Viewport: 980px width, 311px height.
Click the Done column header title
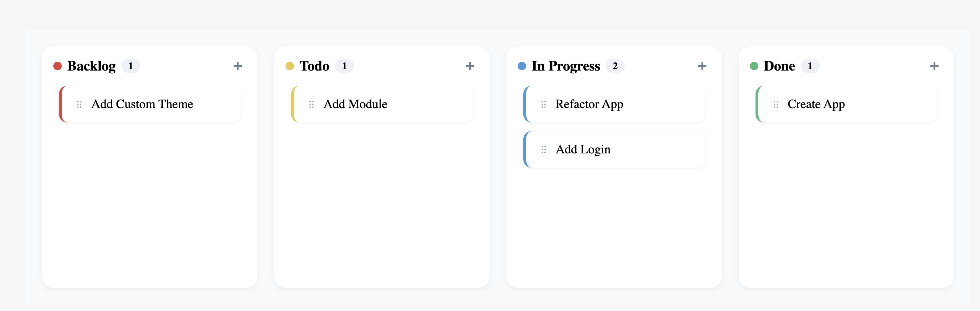779,66
